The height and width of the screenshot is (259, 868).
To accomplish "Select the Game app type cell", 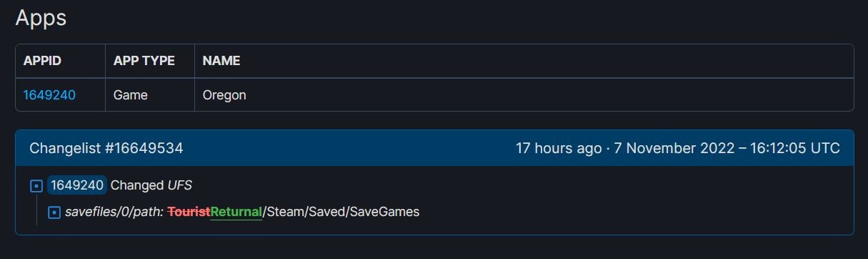I will point(131,95).
